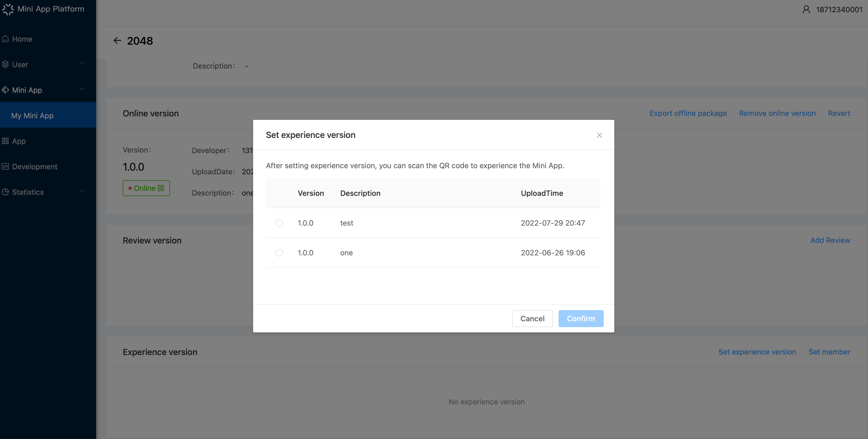
Task: Click the Confirm button in dialog
Action: [581, 319]
